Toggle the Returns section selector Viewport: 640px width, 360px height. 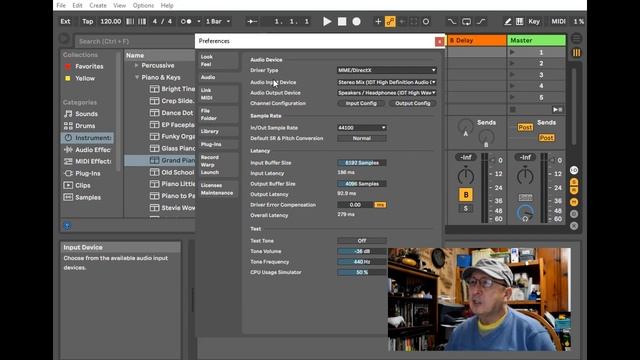[574, 190]
